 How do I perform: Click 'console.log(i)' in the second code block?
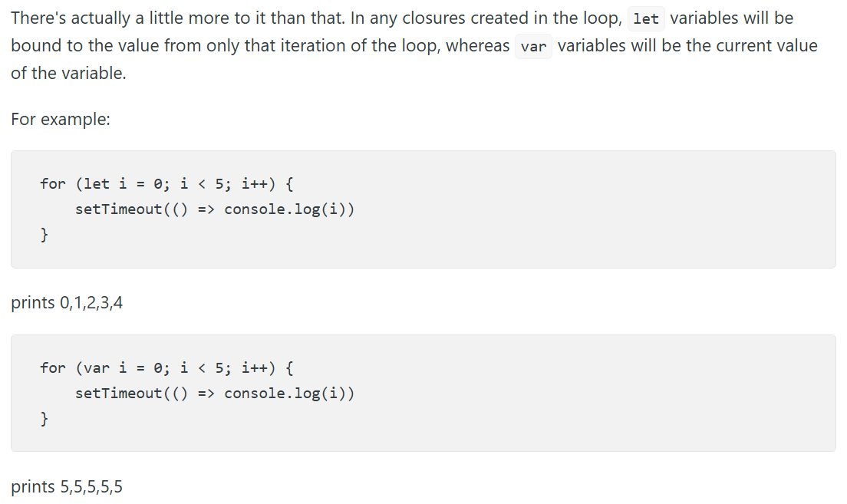coord(289,394)
